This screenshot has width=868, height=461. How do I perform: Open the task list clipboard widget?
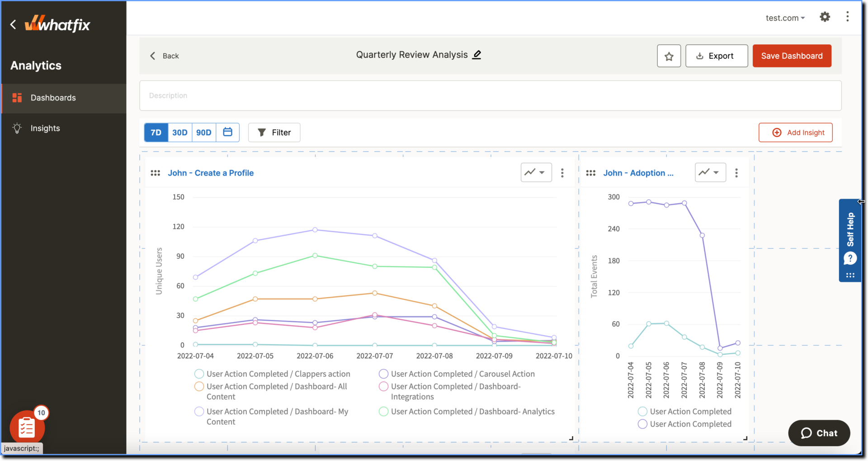(27, 427)
